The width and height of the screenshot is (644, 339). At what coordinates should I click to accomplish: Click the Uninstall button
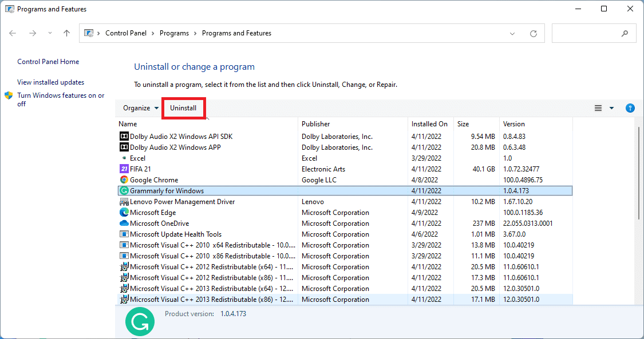(x=183, y=108)
